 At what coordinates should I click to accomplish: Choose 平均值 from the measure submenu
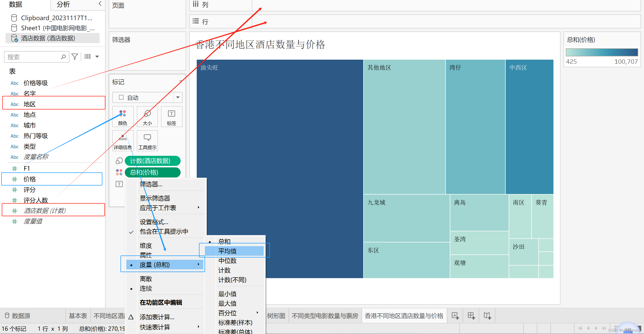pos(227,251)
